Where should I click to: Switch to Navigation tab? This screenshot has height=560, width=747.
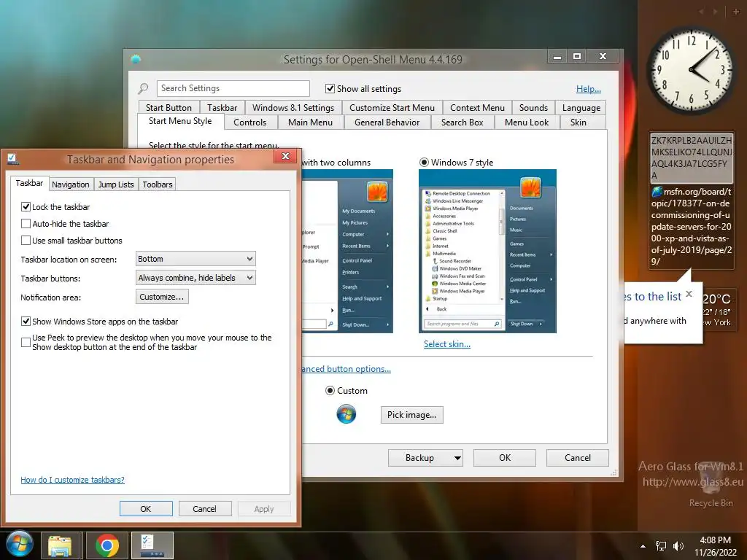[71, 184]
